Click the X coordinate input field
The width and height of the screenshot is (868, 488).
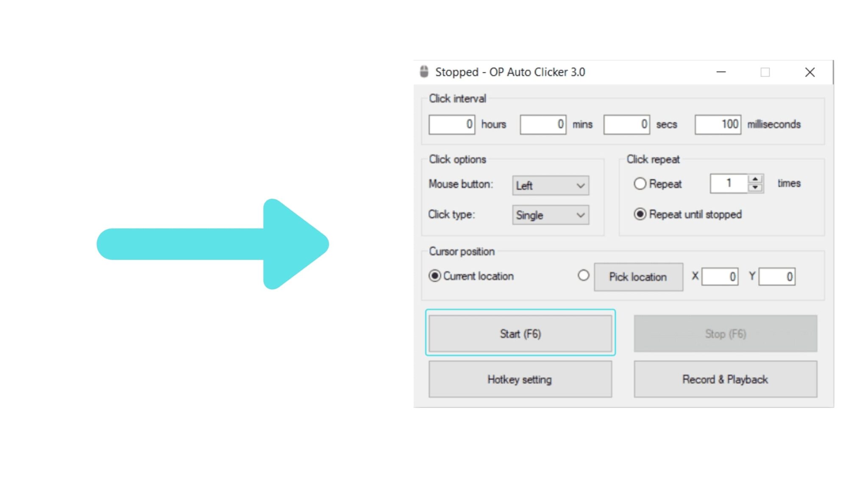point(721,276)
